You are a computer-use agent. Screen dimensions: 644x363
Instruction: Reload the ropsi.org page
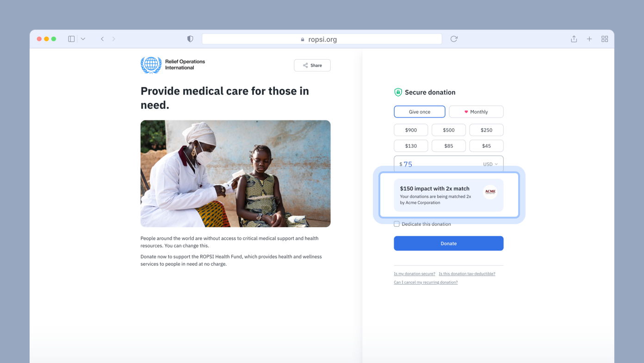[453, 39]
